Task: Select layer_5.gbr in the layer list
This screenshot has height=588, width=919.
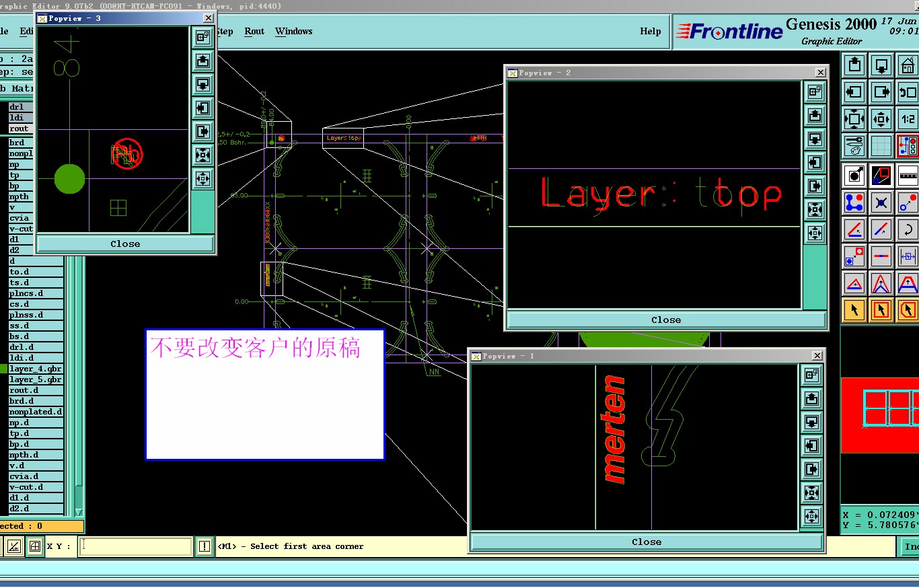Action: click(x=36, y=379)
